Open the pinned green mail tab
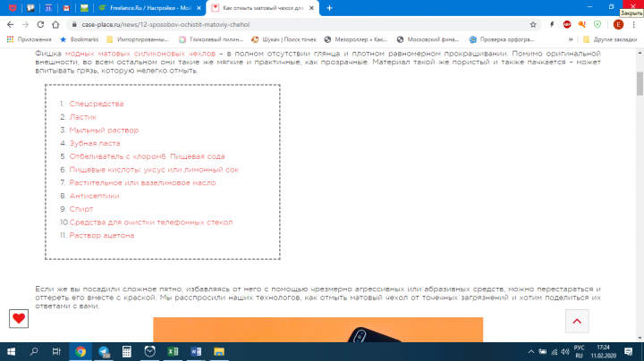The image size is (644, 361). [x=84, y=8]
